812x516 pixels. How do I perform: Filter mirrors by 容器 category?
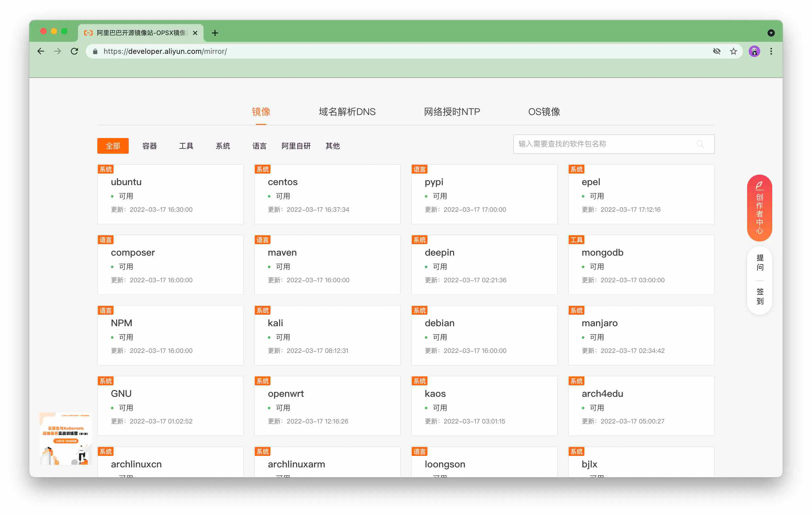(x=149, y=146)
